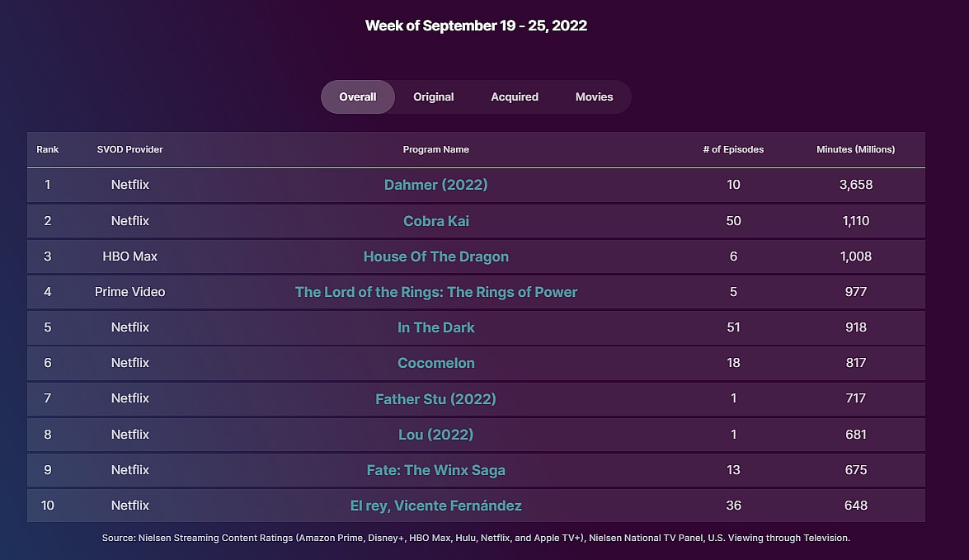This screenshot has height=560, width=969.
Task: Click the Father Stu (2022) link
Action: pyautogui.click(x=435, y=399)
